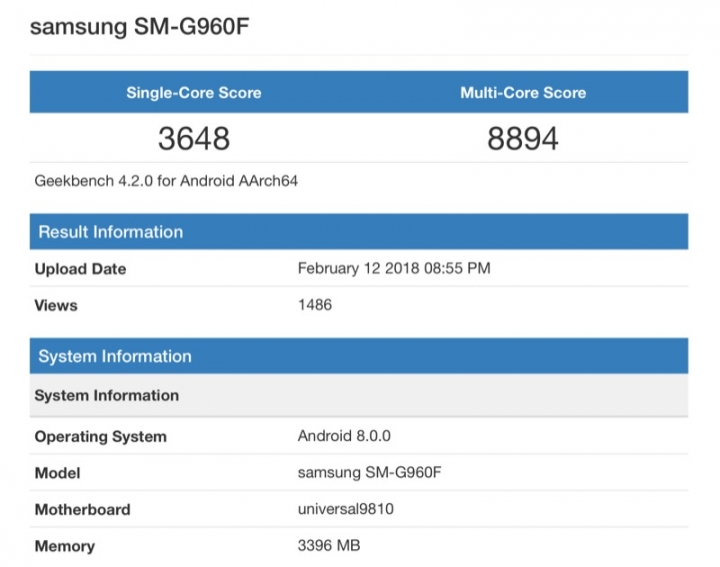Click the Android 8.0.0 value

(344, 436)
